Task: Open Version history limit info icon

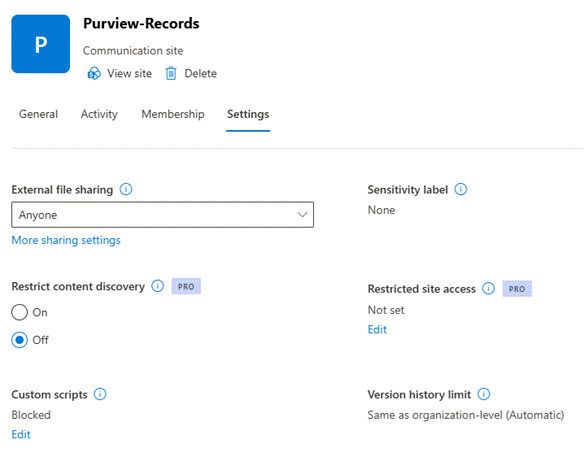Action: coord(484,394)
